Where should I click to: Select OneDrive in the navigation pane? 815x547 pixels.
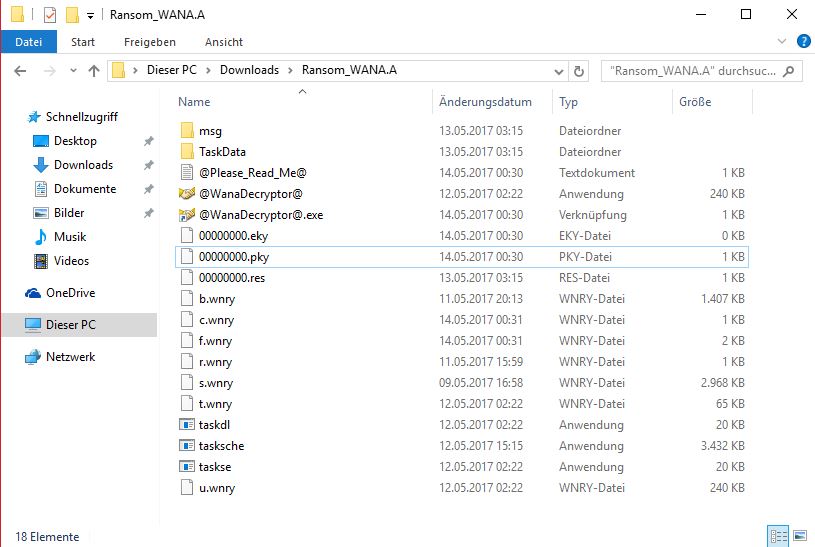click(69, 293)
